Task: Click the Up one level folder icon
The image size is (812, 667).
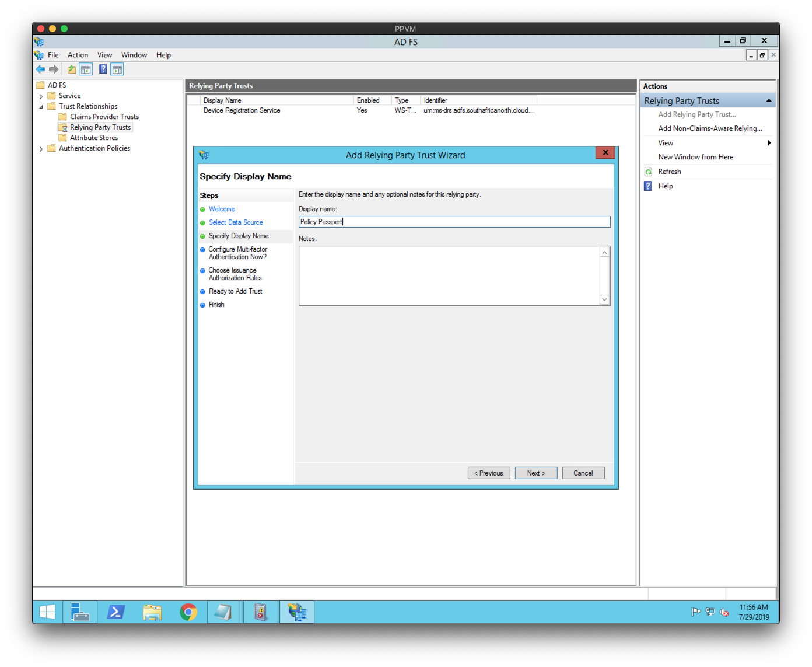Action: click(72, 69)
